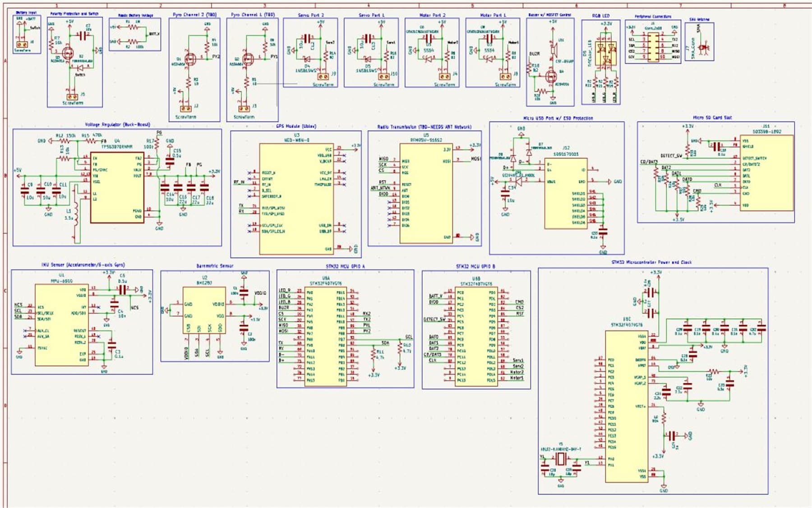Select the STM32 GPIO B symbol U6B
The width and height of the screenshot is (812, 508).
476,336
